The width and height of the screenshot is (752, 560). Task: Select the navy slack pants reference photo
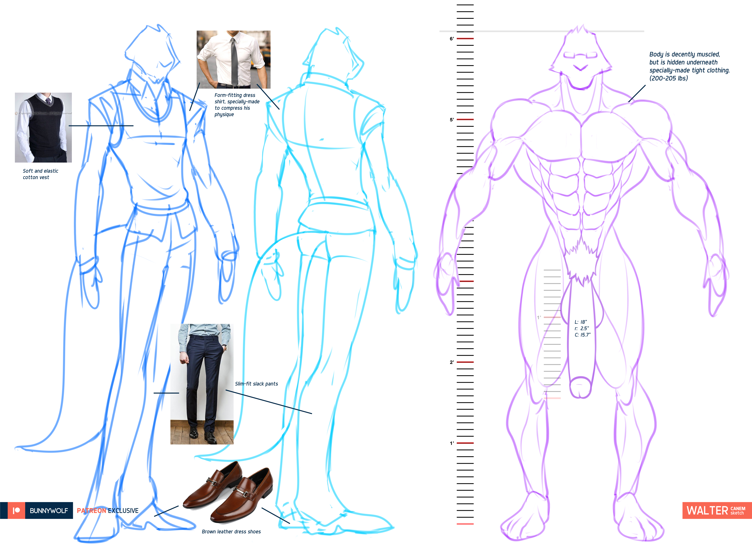pyautogui.click(x=202, y=384)
